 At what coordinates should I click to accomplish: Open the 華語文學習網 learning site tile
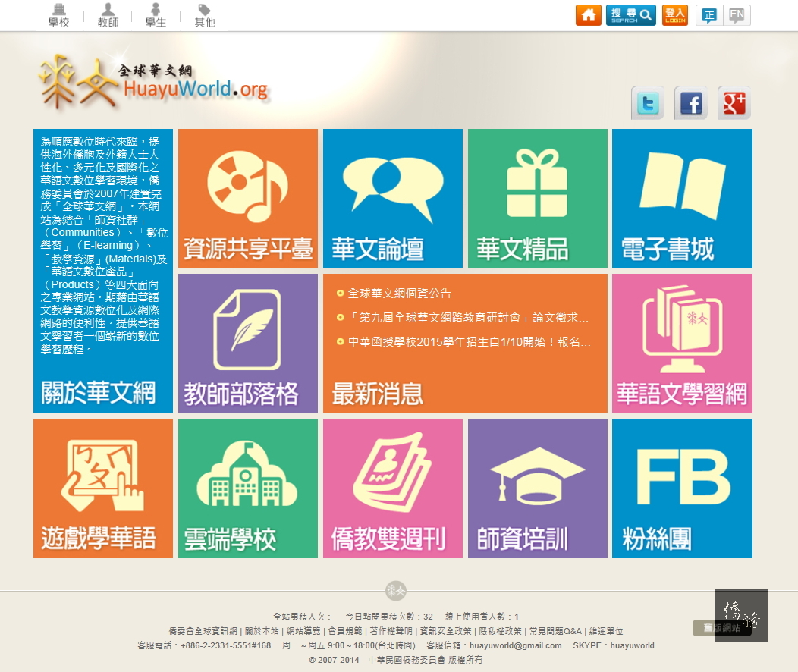[x=682, y=343]
